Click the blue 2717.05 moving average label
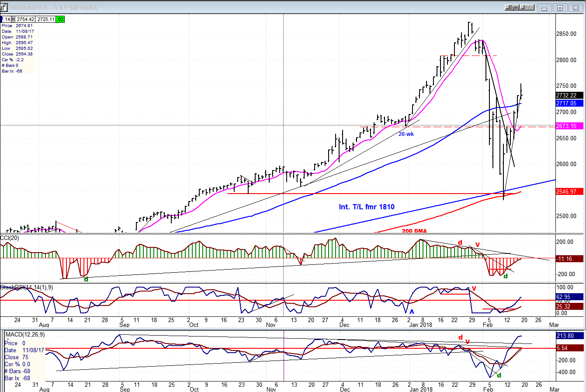The height and width of the screenshot is (392, 586). (569, 103)
